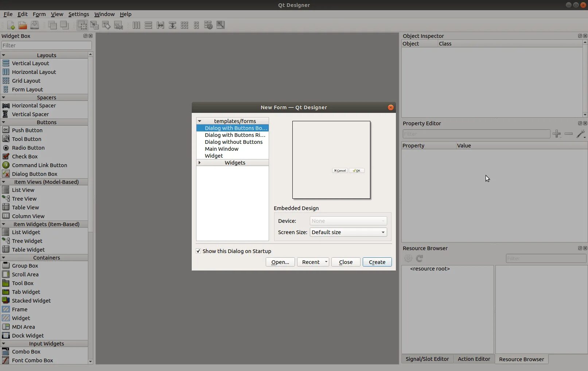Open the Screen Size dropdown

(348, 232)
